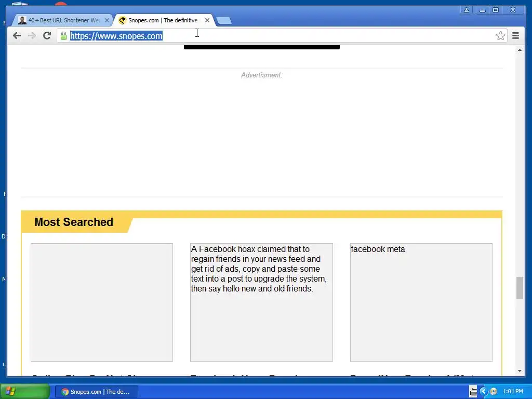Click the address bar URL field
Screen dimensions: 532x399
coord(282,36)
